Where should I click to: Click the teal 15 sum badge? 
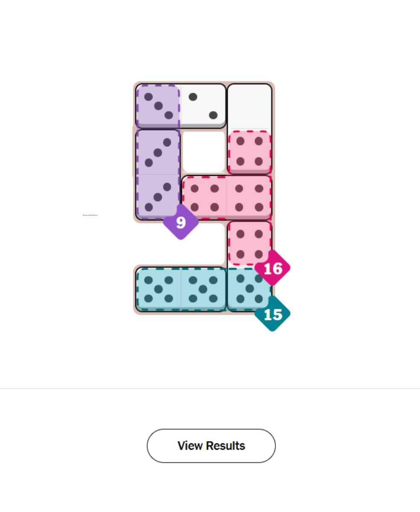(x=272, y=314)
